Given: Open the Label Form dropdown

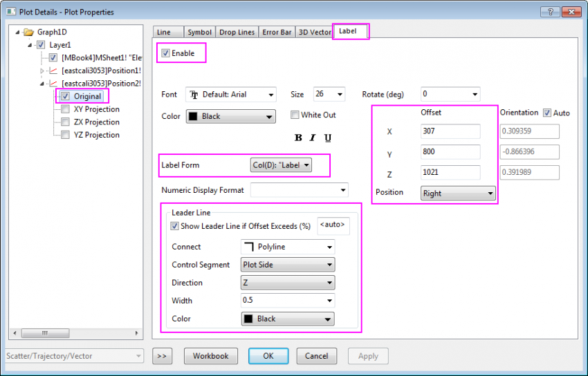Looking at the screenshot, I should [281, 165].
